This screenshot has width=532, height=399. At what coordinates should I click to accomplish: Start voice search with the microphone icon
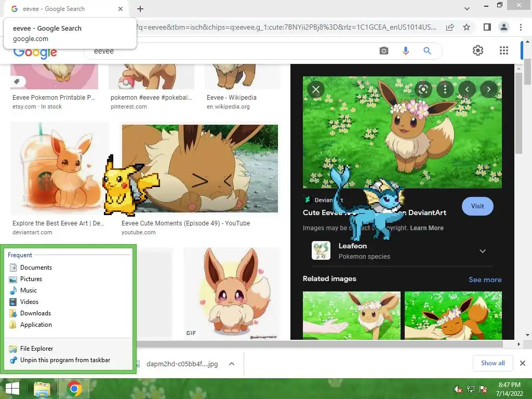pos(405,51)
